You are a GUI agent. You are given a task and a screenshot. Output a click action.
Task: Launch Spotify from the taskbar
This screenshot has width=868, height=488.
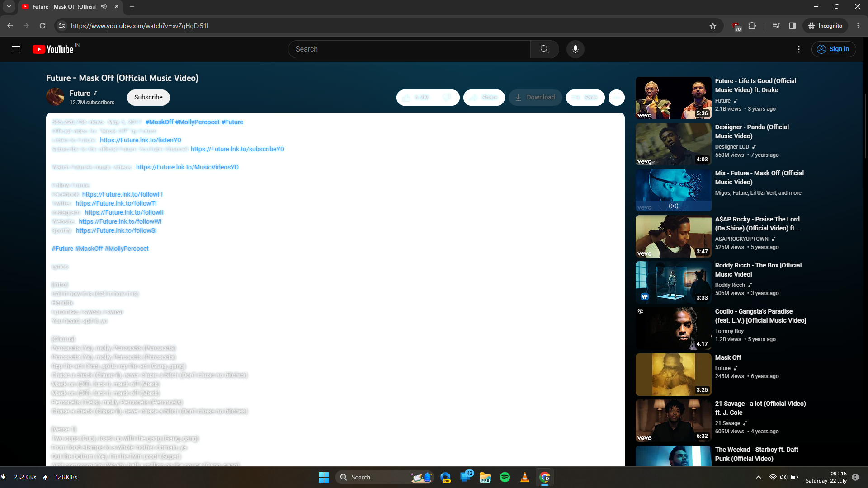[505, 477]
